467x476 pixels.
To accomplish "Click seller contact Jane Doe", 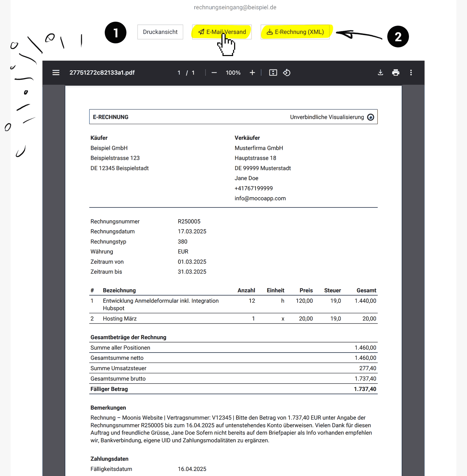I will [x=247, y=178].
